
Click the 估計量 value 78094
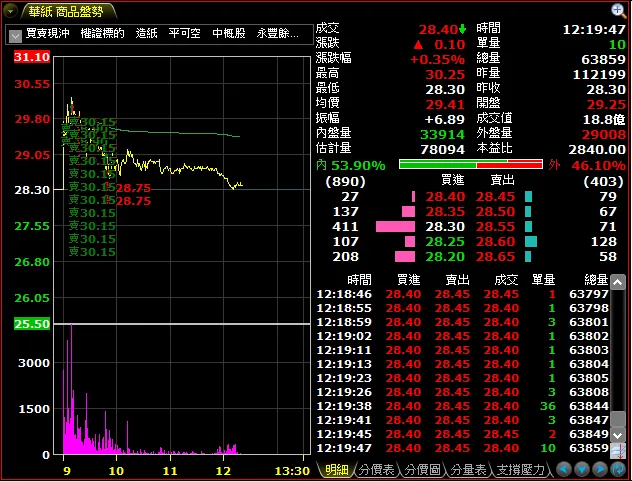point(443,150)
